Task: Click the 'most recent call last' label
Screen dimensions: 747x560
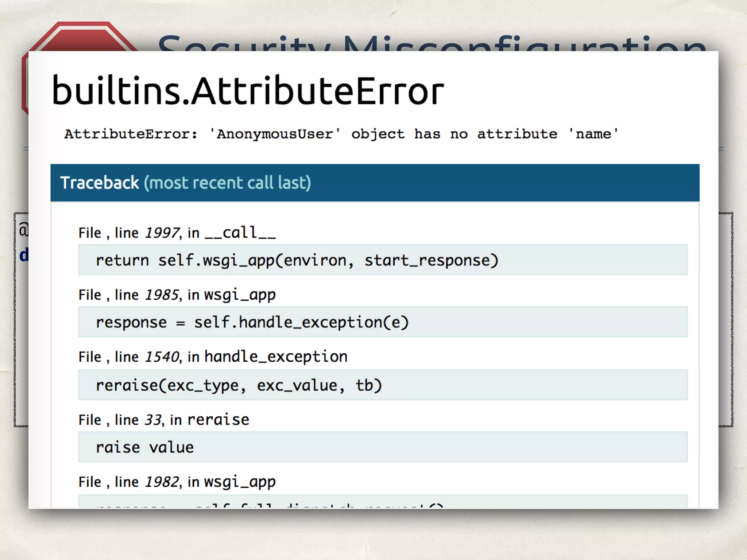Action: [227, 183]
